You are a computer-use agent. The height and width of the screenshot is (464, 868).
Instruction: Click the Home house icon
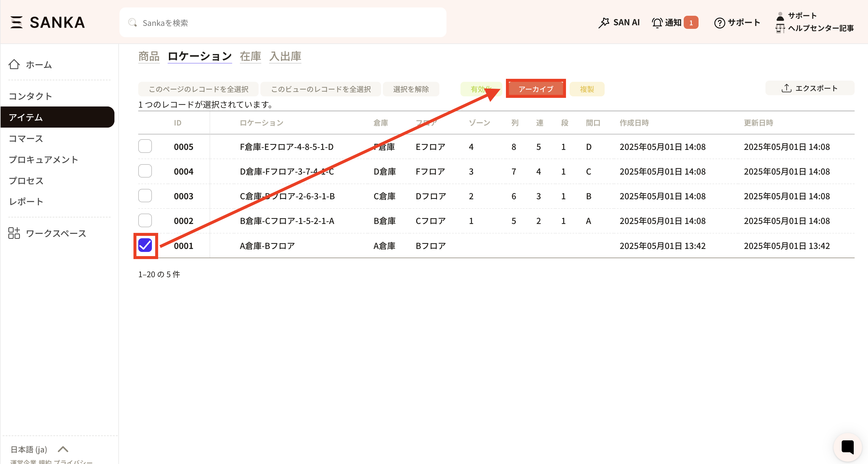(14, 64)
